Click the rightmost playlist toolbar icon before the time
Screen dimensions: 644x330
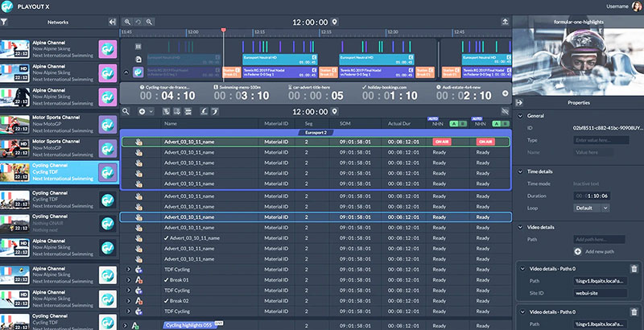click(215, 111)
